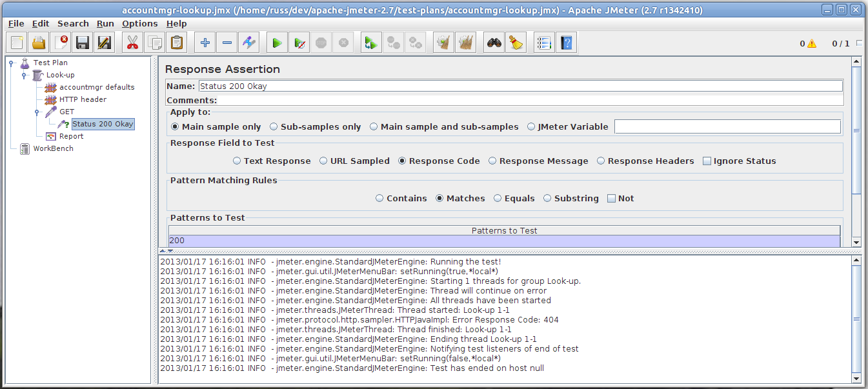Click the yellow warning log indicator

[811, 44]
